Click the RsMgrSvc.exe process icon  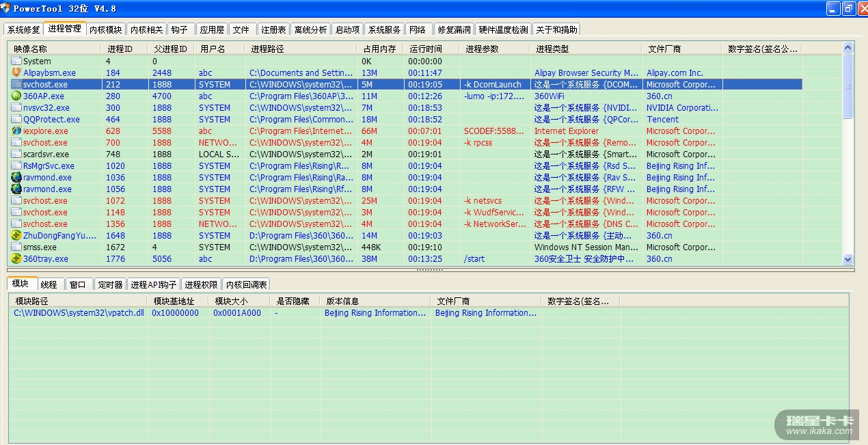coord(16,166)
